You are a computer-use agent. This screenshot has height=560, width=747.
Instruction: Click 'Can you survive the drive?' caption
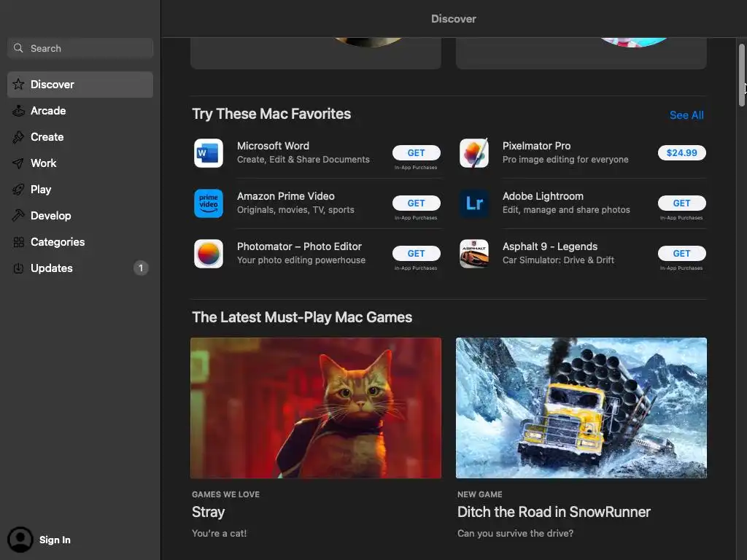point(515,533)
